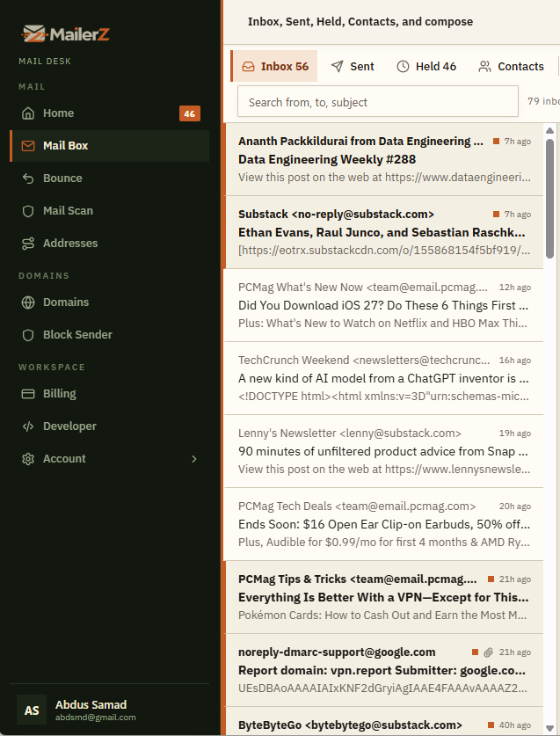The image size is (560, 736).
Task: Click the scrollbar up arrow
Action: (x=549, y=130)
